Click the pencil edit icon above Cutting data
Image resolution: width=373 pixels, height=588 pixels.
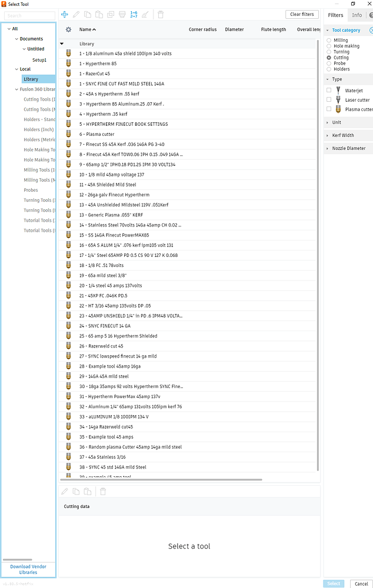pyautogui.click(x=65, y=491)
